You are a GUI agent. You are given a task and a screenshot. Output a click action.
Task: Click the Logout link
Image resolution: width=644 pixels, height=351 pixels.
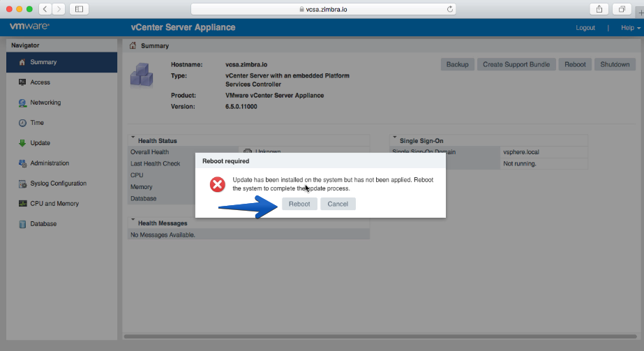coord(585,28)
